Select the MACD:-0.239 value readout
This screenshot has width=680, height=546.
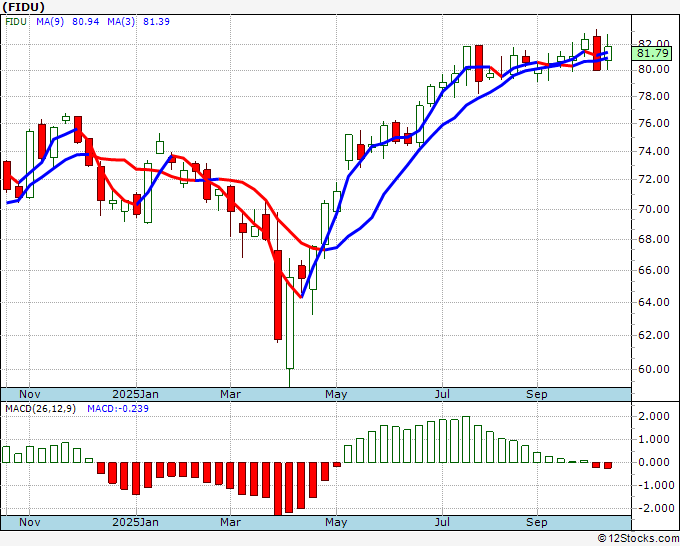[118, 409]
